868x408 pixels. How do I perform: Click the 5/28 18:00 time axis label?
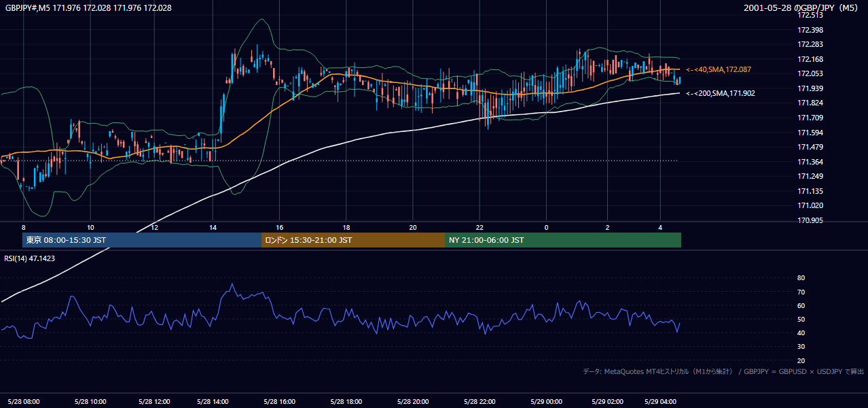346,401
